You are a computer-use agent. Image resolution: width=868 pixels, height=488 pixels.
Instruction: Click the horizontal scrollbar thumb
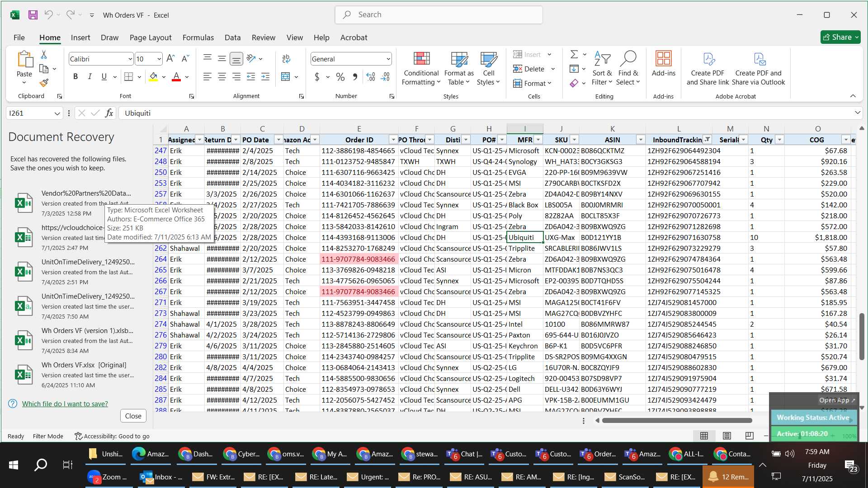click(677, 420)
